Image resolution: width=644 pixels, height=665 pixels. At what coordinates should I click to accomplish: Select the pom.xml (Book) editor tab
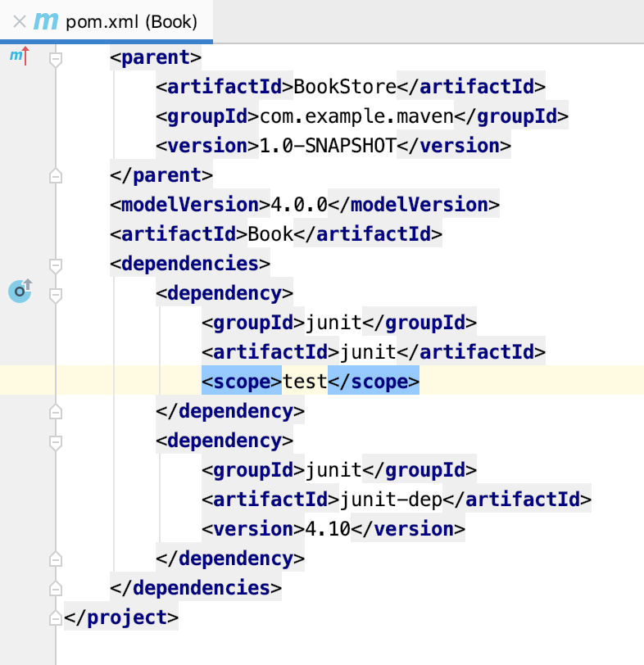[x=131, y=22]
